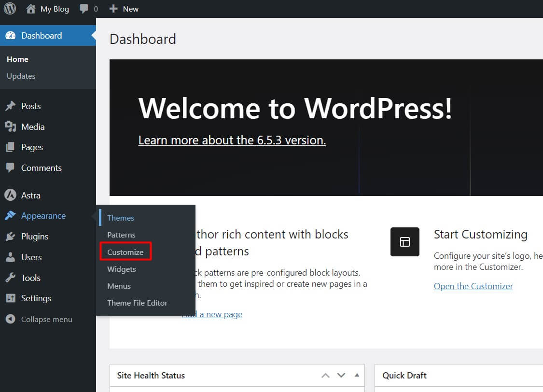
Task: Open Updates in Dashboard submenu
Action: tap(21, 76)
